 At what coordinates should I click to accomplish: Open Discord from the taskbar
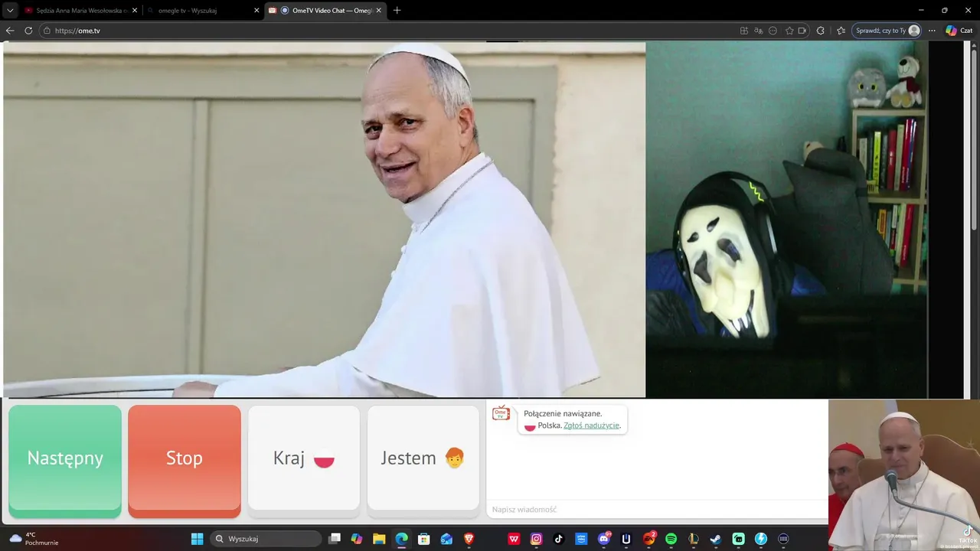coord(604,539)
